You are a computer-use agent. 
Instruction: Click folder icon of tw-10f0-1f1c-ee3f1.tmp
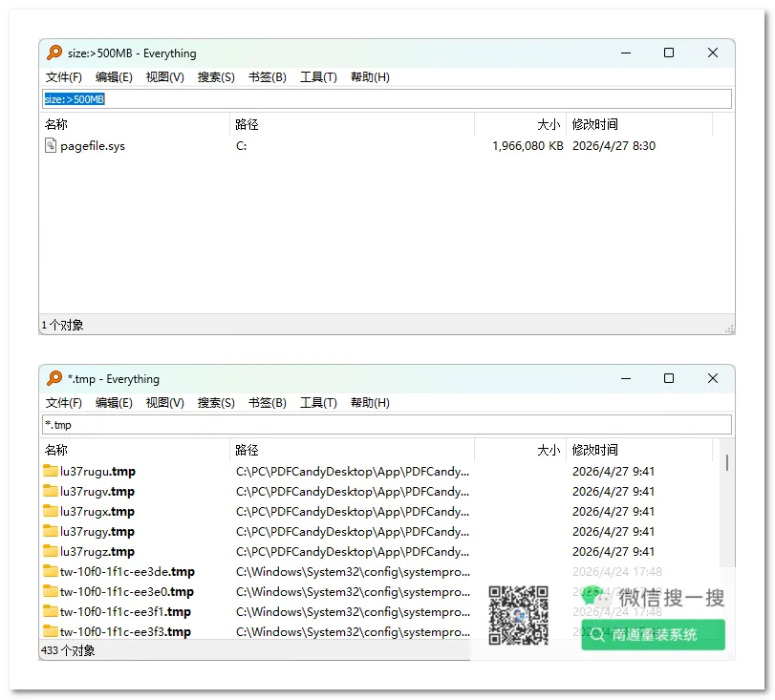click(51, 611)
